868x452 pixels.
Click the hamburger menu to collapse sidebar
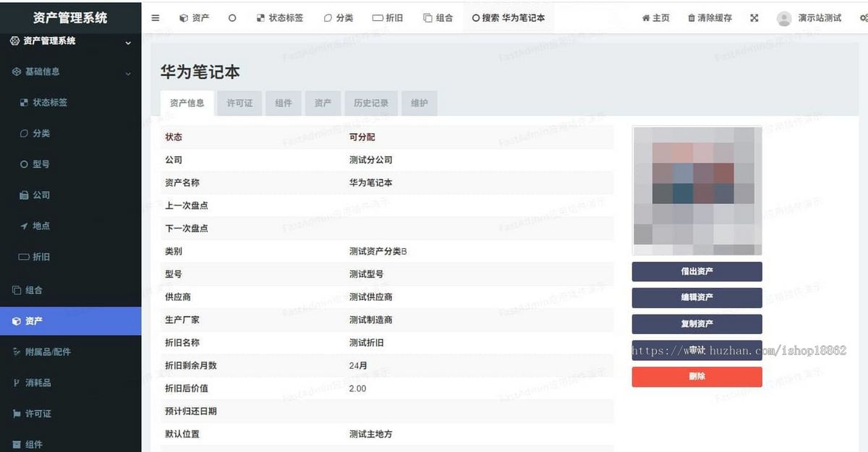click(155, 17)
